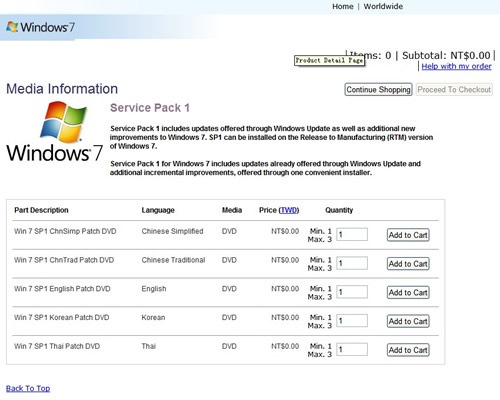Focus quantity field for Chinese Traditional DVD
Viewport: 500px width, 400px height.
pos(352,263)
